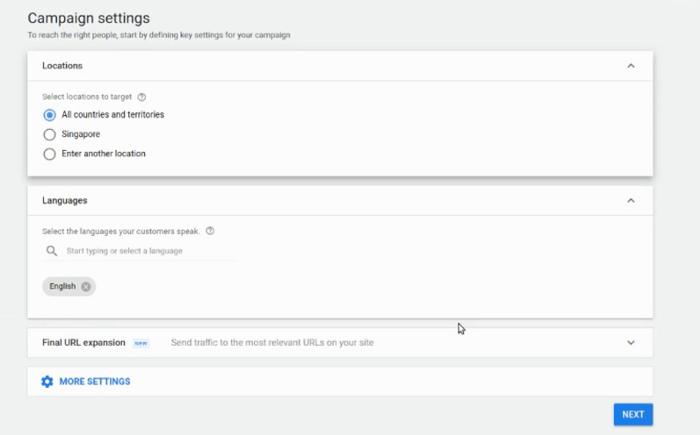The image size is (700, 435).
Task: Click the magnifier icon in language search
Action: tap(52, 251)
